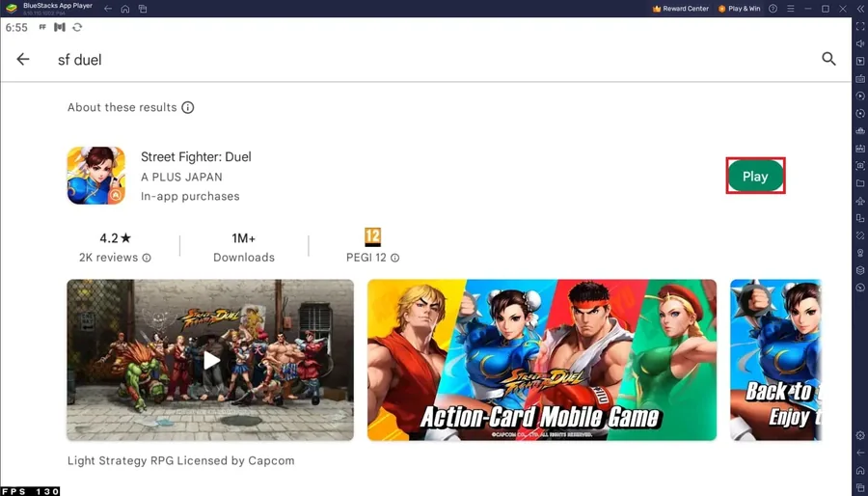Open Action-Card Mobile Game screenshot
The height and width of the screenshot is (496, 868).
tap(542, 360)
